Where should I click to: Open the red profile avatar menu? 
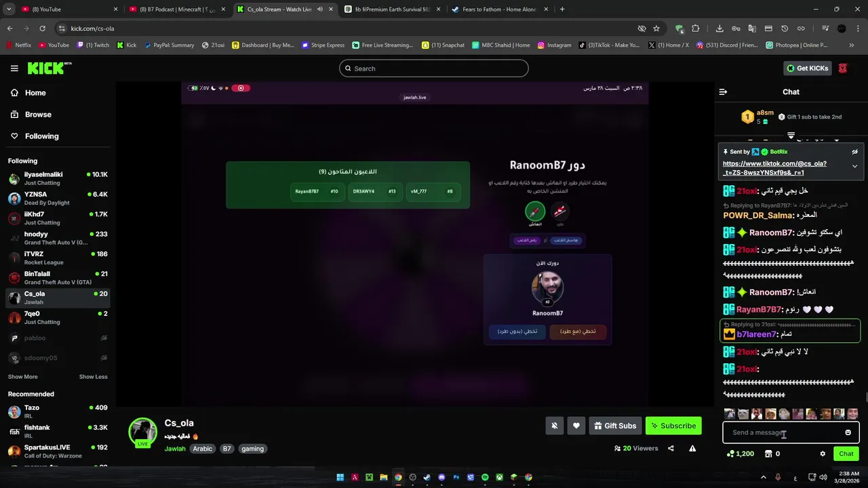(x=843, y=68)
